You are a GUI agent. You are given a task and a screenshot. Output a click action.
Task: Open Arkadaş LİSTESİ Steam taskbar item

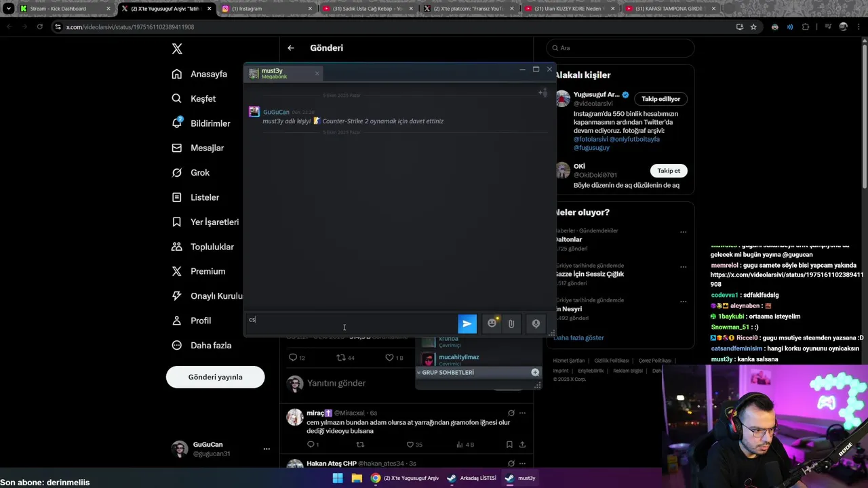click(x=472, y=478)
